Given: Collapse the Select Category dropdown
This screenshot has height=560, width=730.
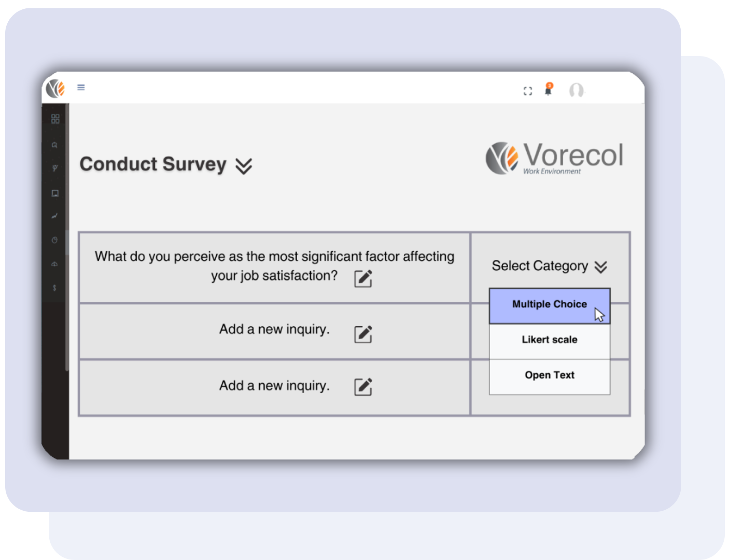Looking at the screenshot, I should (x=600, y=267).
